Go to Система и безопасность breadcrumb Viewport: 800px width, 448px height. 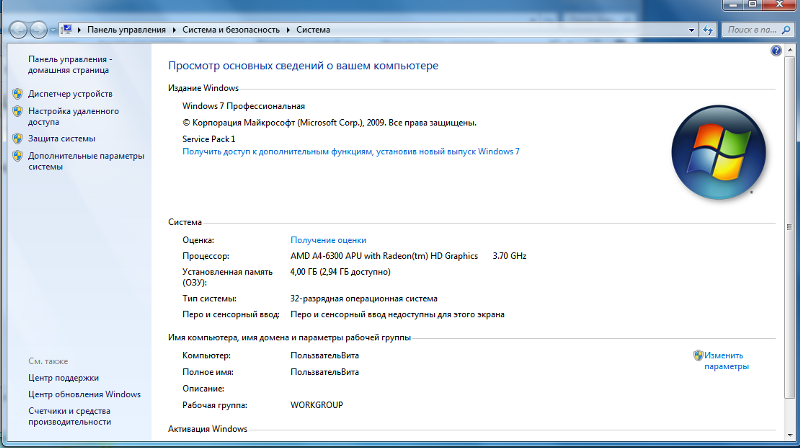coord(231,30)
